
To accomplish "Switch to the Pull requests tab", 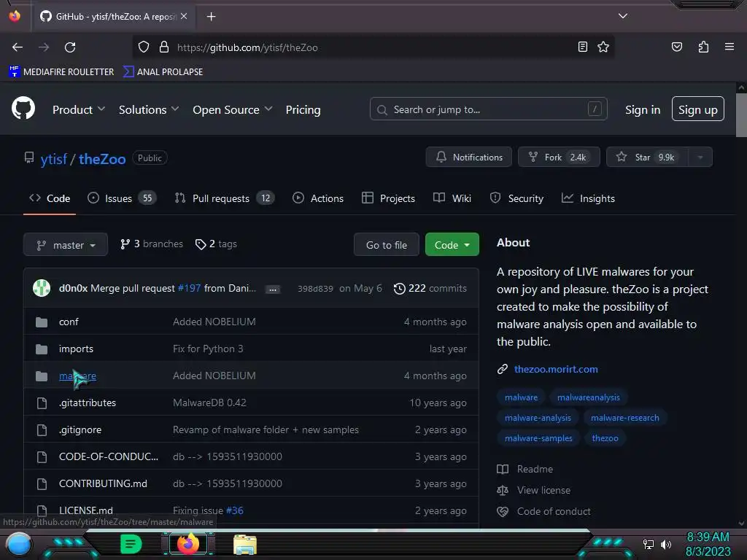I will tap(225, 198).
